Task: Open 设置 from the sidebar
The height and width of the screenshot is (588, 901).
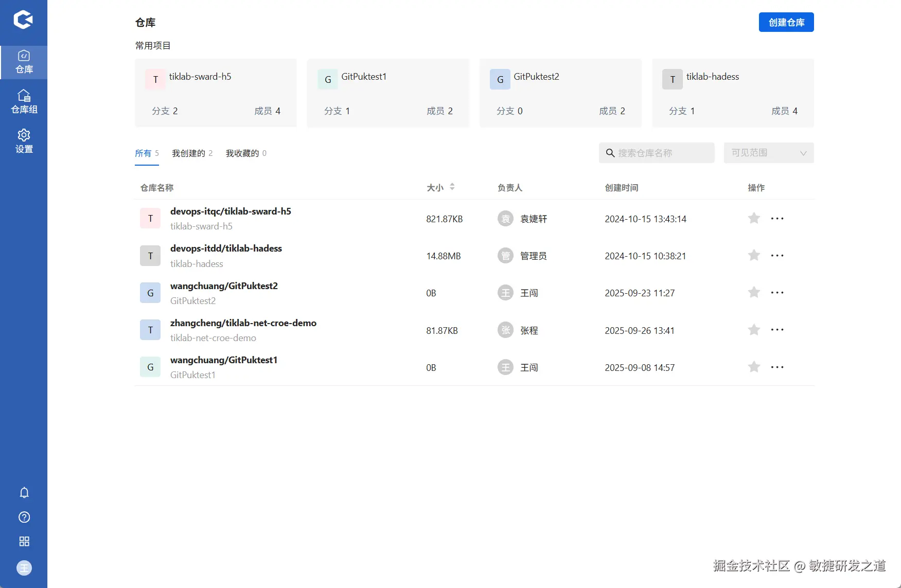Action: (24, 140)
